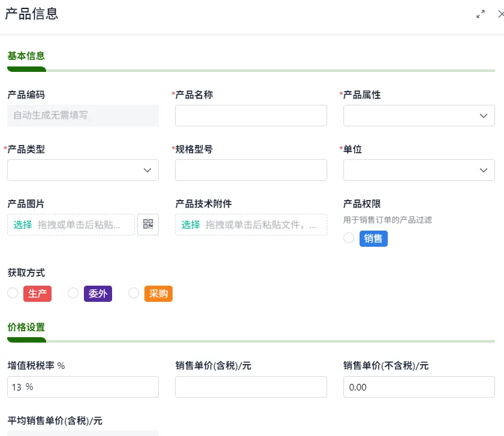
Task: Select the 生产 radio button
Action: tap(13, 293)
